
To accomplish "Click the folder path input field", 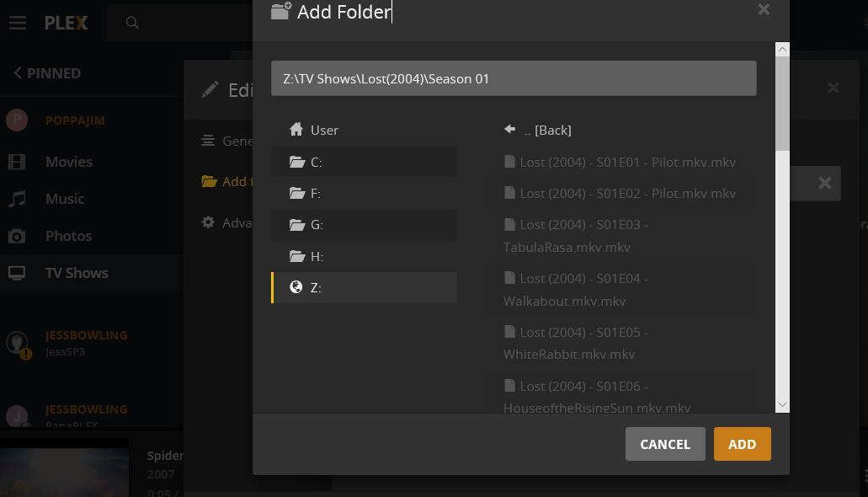I will click(514, 78).
